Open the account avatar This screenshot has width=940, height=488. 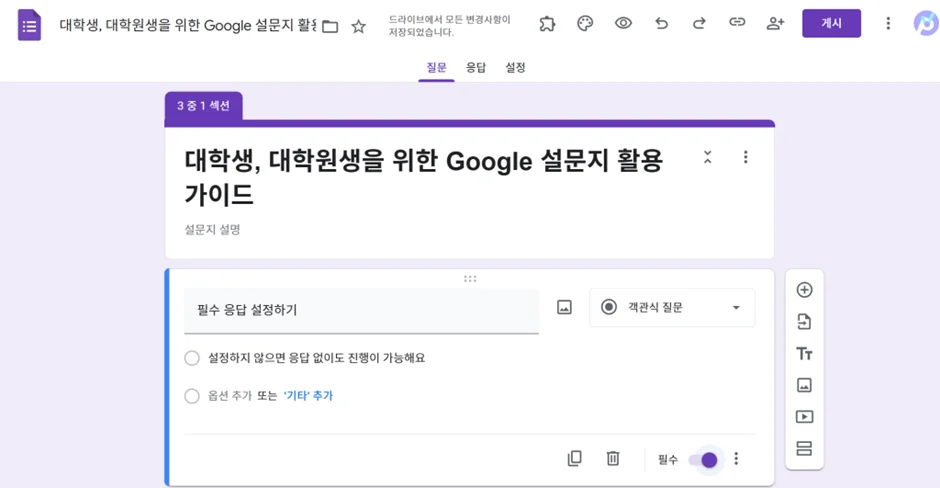pos(926,23)
